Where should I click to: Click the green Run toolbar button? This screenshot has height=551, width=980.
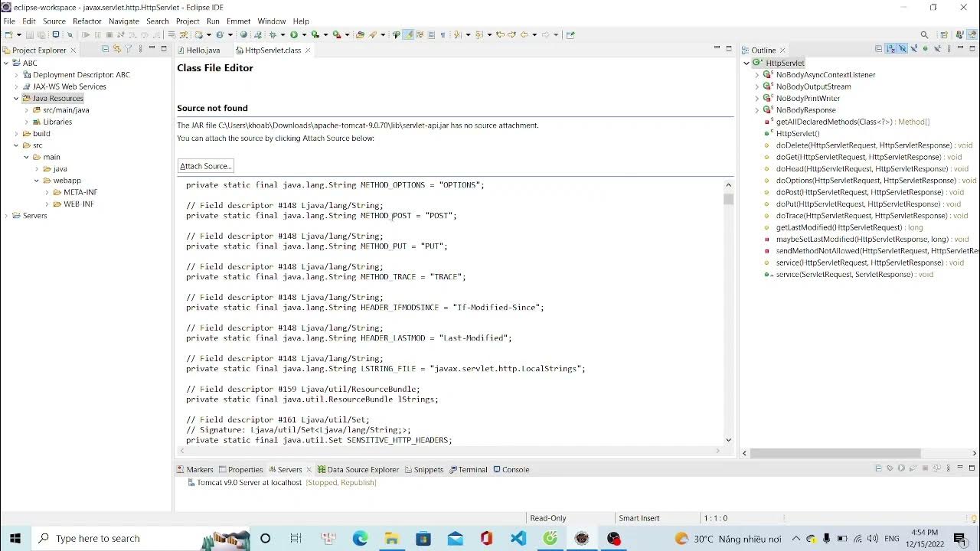coord(293,34)
